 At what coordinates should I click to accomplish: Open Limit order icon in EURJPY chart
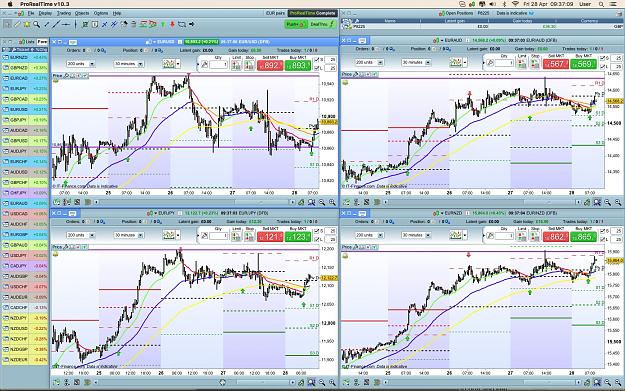236,236
